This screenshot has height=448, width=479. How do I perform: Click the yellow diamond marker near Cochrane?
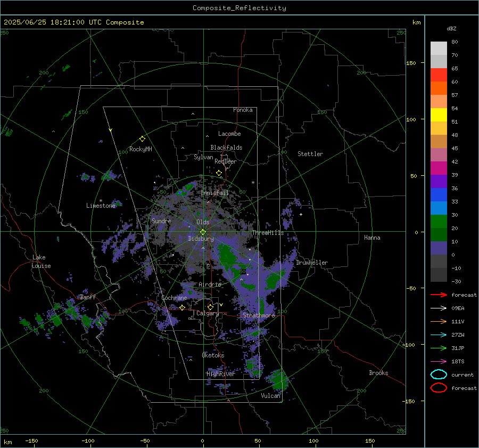pyautogui.click(x=182, y=307)
